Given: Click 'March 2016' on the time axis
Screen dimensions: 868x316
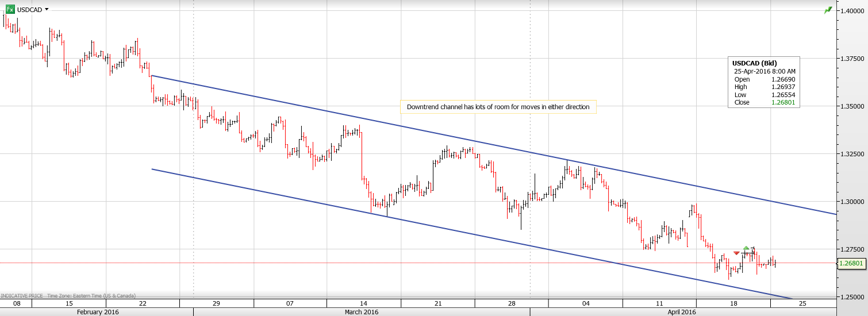Looking at the screenshot, I should coord(361,312).
